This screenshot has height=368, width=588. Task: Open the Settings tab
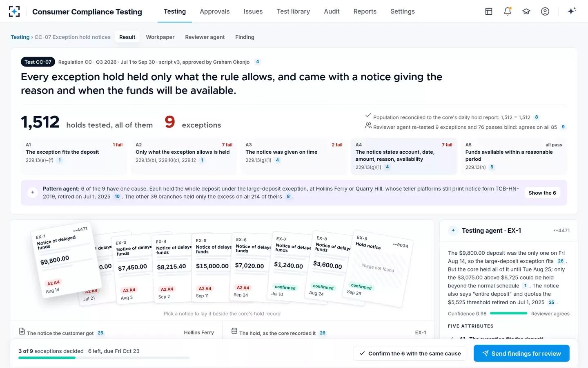[x=403, y=11]
